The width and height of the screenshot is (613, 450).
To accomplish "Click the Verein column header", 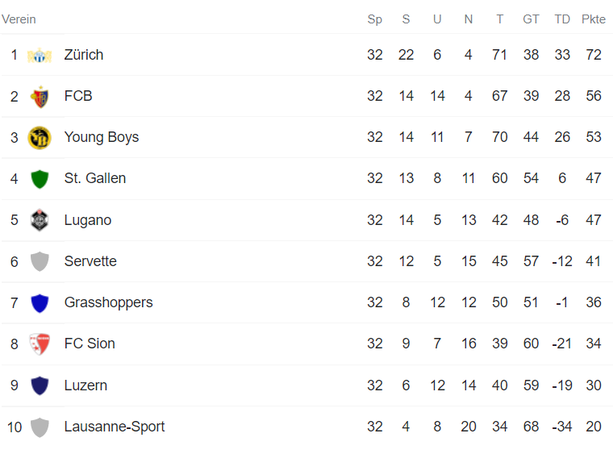I will pyautogui.click(x=19, y=19).
